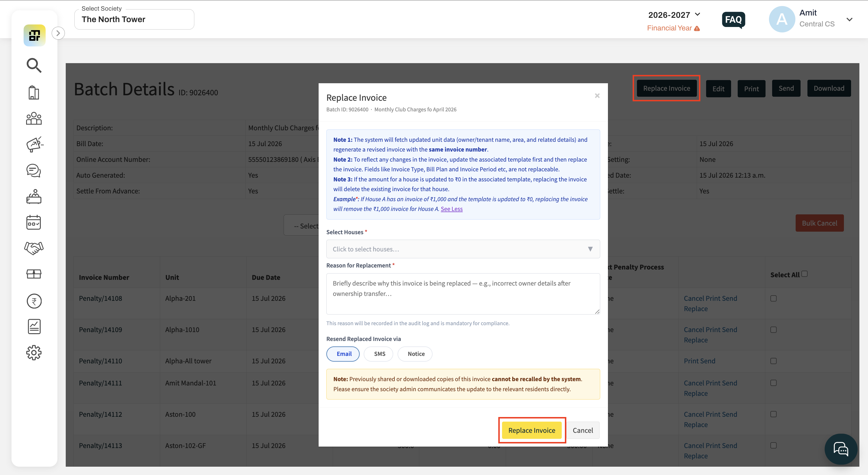Open the chat bubbles sidebar icon
This screenshot has height=475, width=868.
tap(34, 170)
